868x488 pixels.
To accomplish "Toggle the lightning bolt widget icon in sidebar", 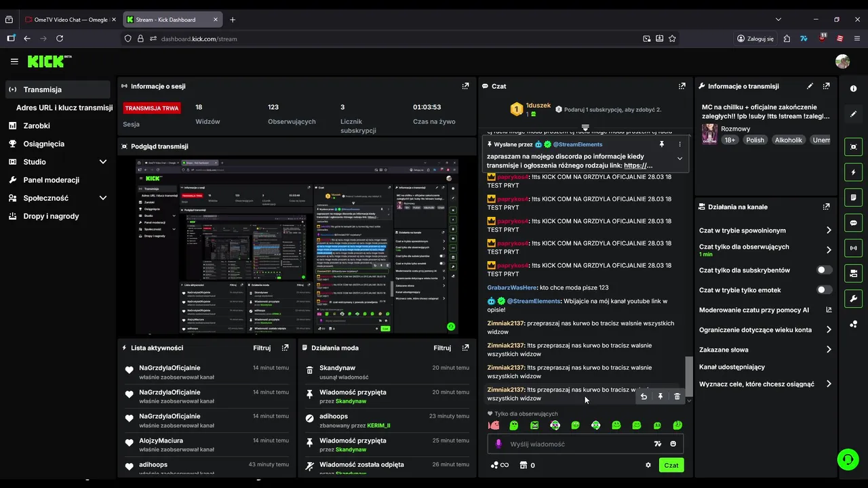I will (x=853, y=172).
